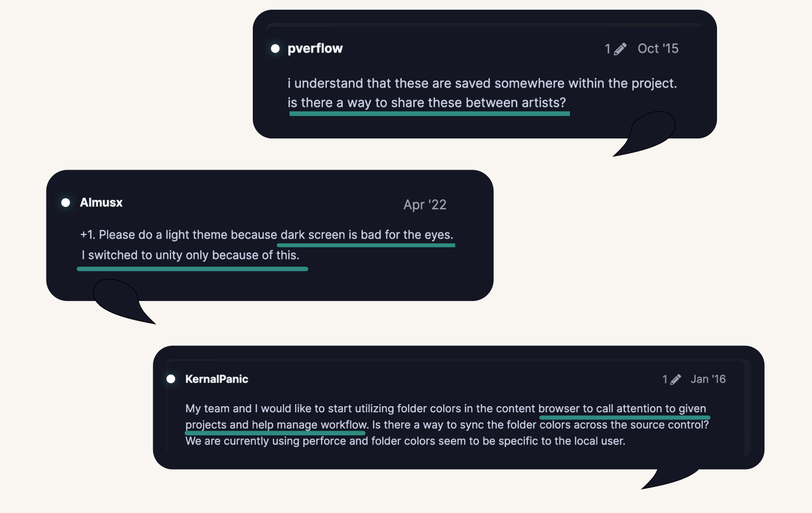812x513 pixels.
Task: Click the pencil edit icon on pverflow's post
Action: pos(620,49)
